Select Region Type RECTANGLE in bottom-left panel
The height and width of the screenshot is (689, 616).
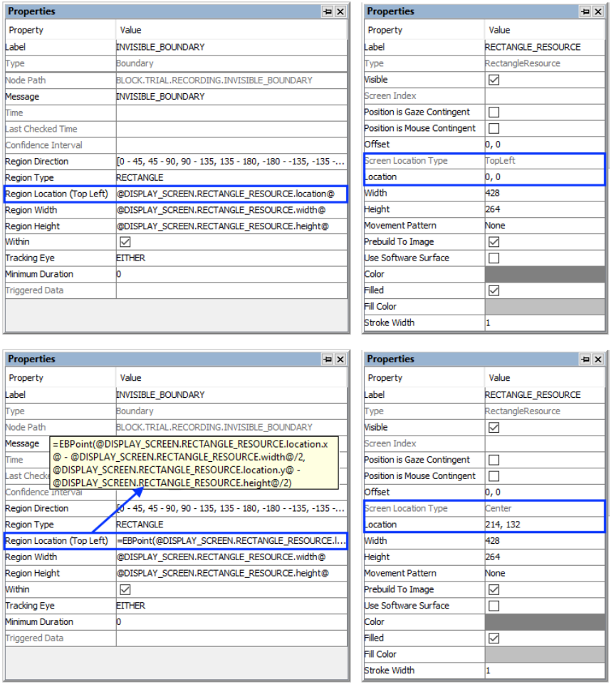tap(231, 525)
